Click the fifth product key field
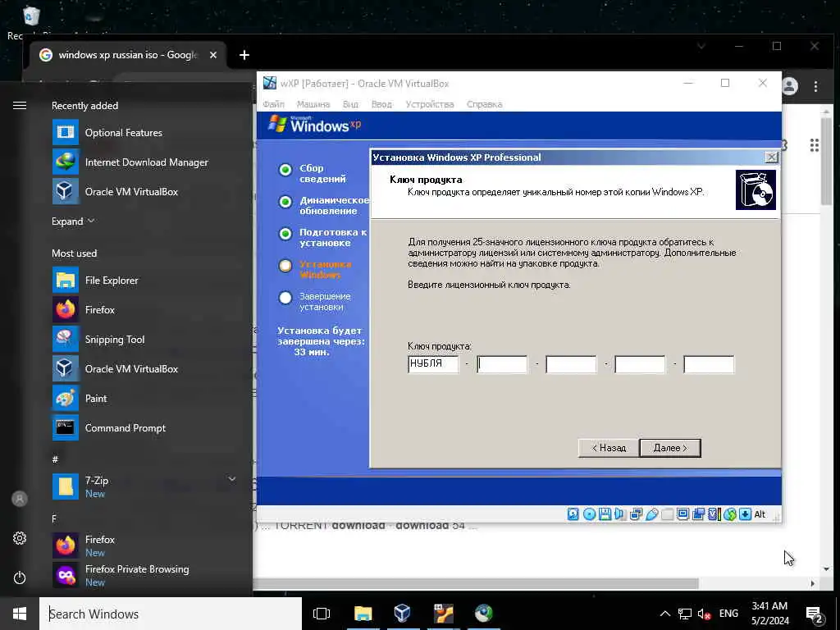 point(709,363)
